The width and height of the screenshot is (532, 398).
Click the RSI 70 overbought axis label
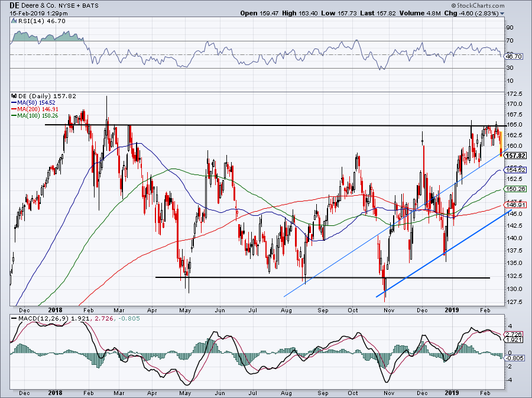pos(510,41)
